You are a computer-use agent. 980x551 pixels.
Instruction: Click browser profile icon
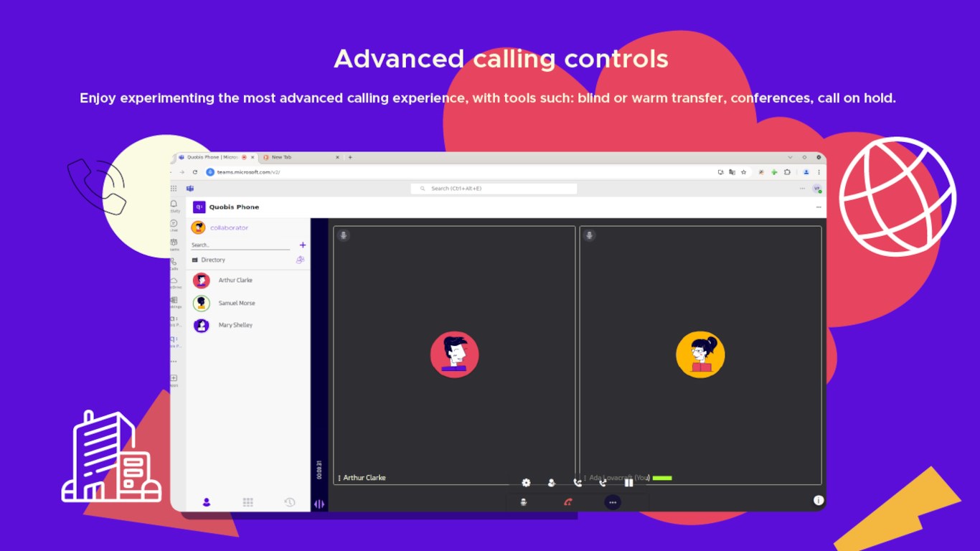pyautogui.click(x=806, y=172)
